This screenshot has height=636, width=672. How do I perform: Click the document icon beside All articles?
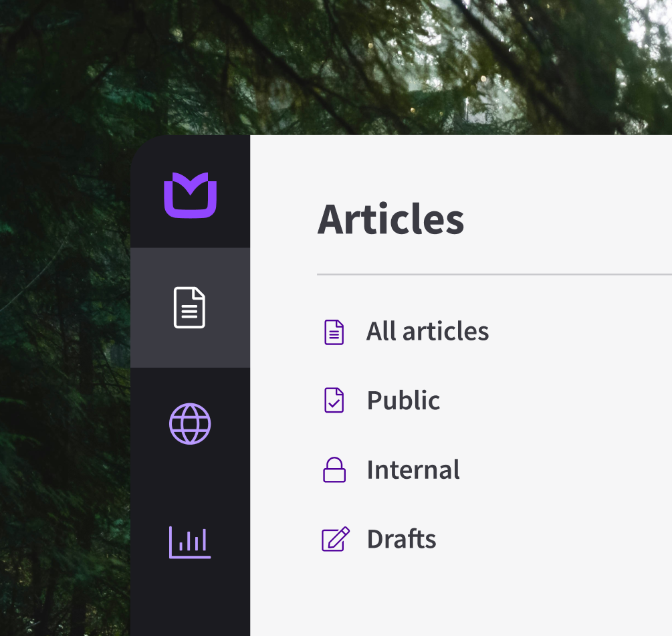pos(334,332)
